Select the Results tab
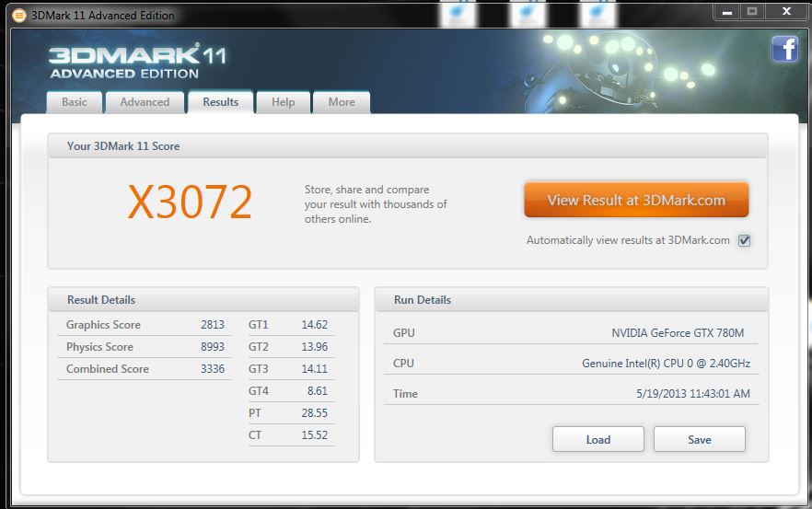 tap(221, 102)
